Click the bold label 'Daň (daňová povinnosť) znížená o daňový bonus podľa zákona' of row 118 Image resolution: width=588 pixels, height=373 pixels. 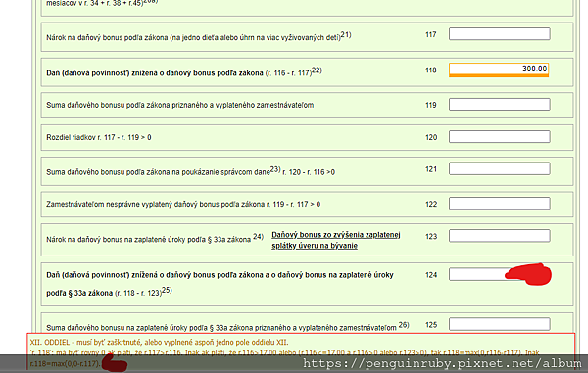(155, 73)
